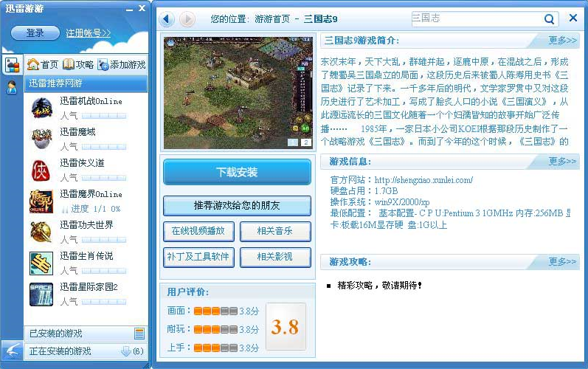Select 迅雷星际家园2 game icon
588x369 pixels.
pyautogui.click(x=41, y=294)
